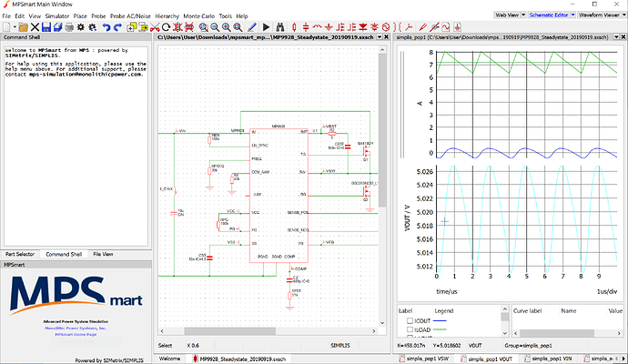Print using the printer icon
The width and height of the screenshot is (628, 364).
69,26
